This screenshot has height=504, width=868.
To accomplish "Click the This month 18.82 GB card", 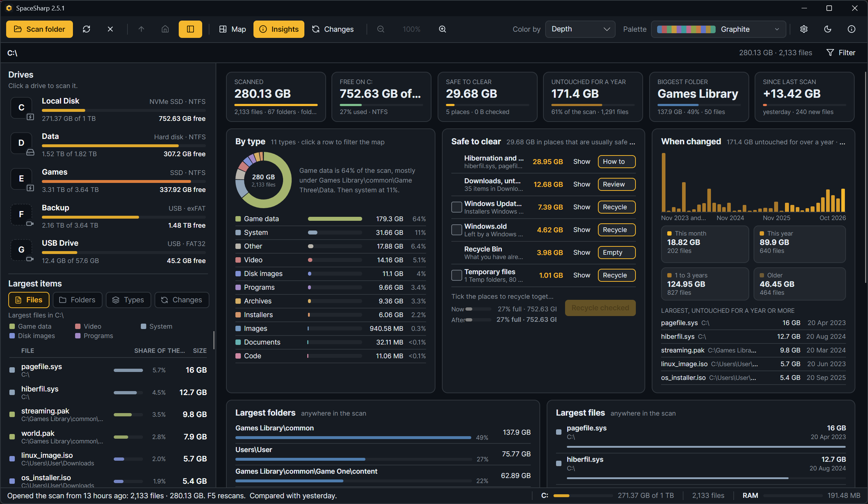I will 705,244.
